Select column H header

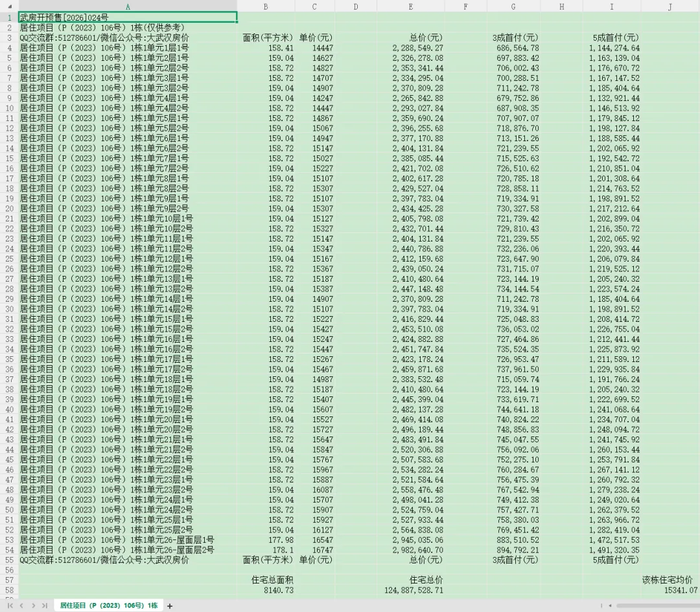(561, 6)
